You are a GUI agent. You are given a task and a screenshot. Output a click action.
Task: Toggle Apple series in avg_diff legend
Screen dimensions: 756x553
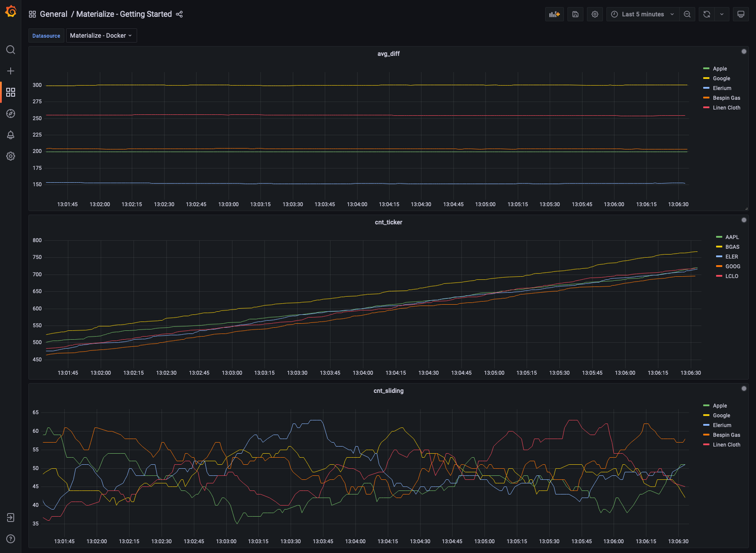point(720,69)
